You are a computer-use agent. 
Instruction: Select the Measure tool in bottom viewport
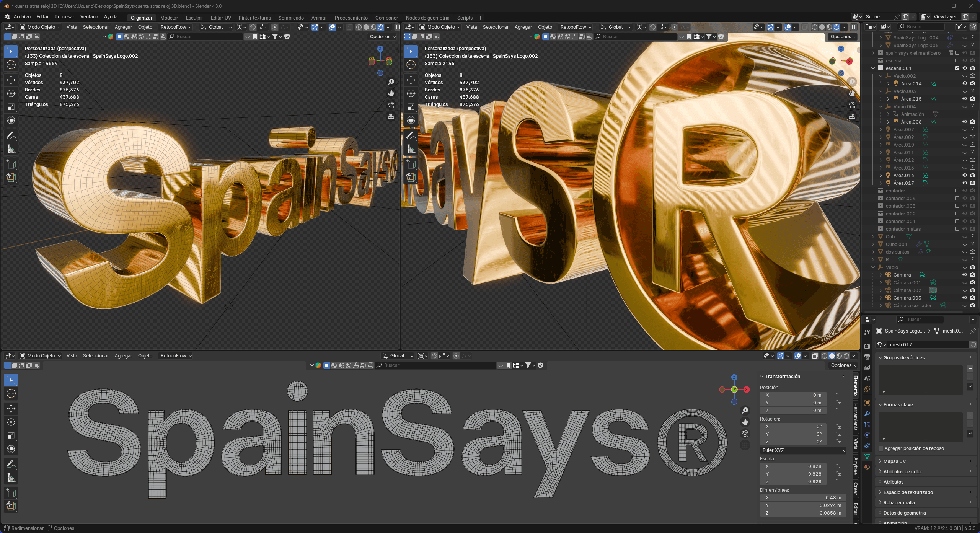click(11, 478)
